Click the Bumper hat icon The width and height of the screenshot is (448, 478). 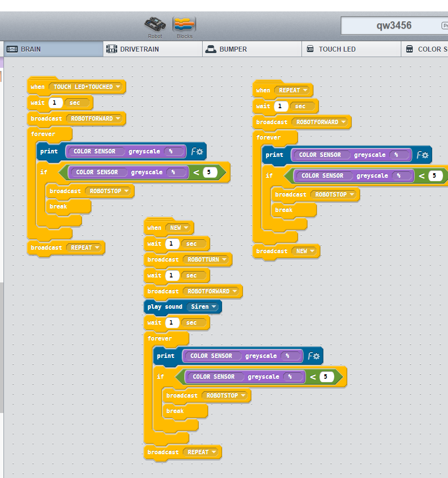coord(211,49)
